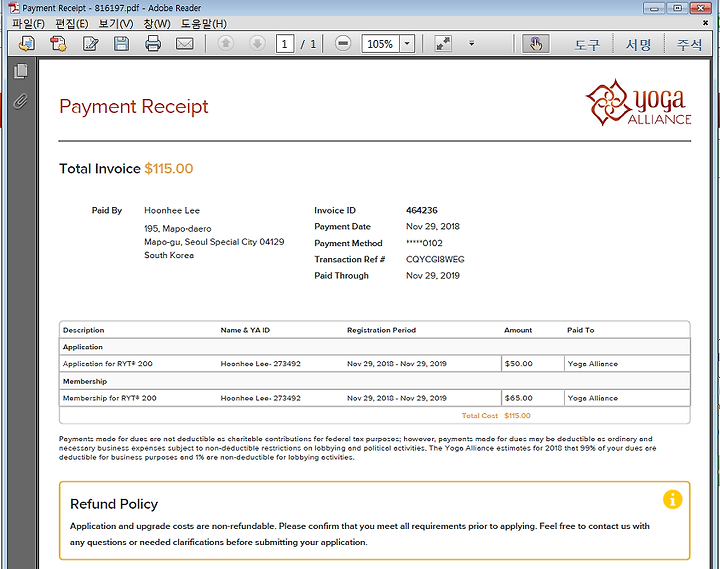The image size is (720, 569).
Task: Click address line '195, Mapo-daero'
Action: pyautogui.click(x=178, y=228)
